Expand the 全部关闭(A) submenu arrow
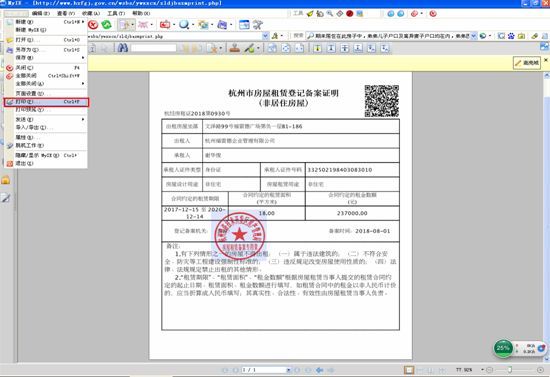Viewport: 550px width, 377px height. pos(83,83)
